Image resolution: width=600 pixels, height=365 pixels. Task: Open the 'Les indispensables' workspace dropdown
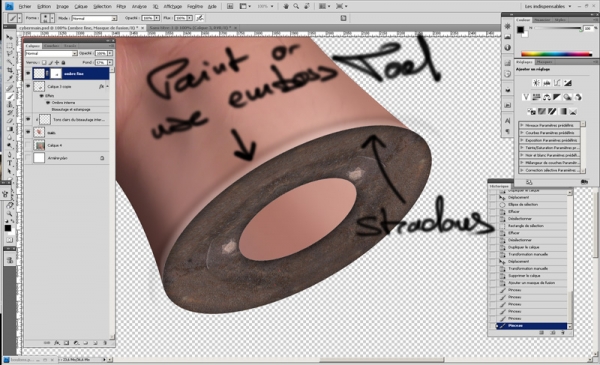548,6
